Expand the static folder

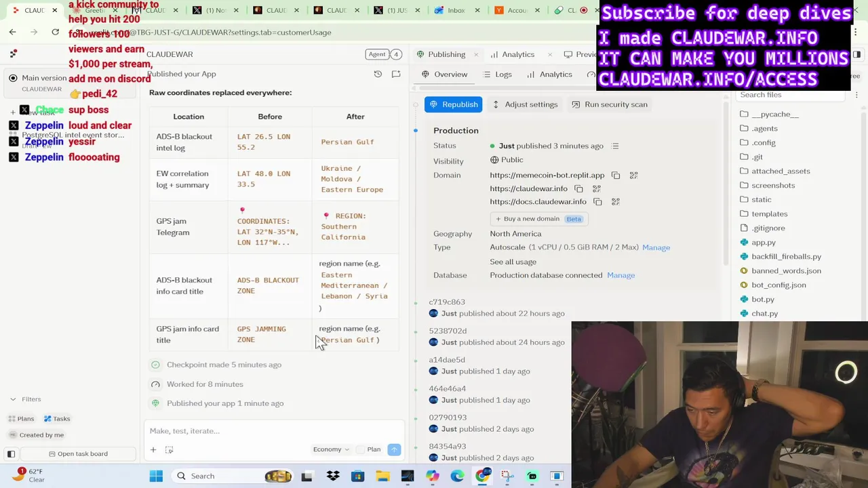tap(761, 200)
